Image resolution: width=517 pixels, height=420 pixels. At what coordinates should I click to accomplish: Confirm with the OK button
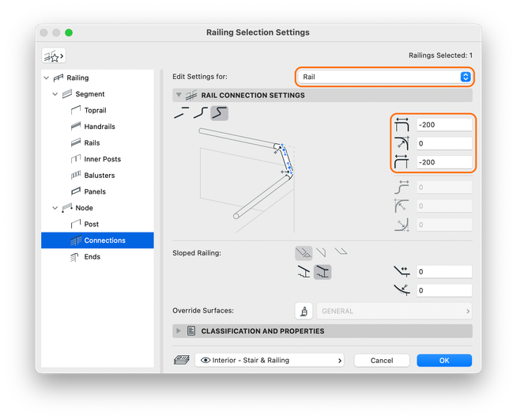(x=444, y=361)
